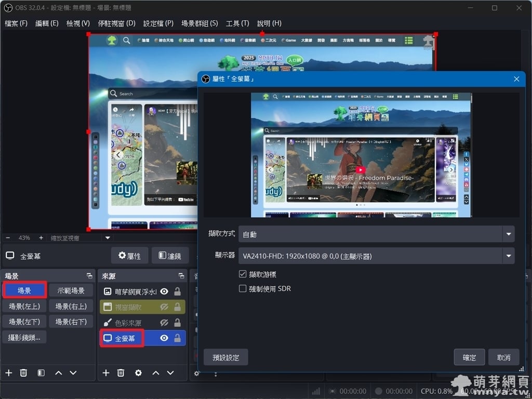
Task: Uncheck the 擷取游標 checkbox
Action: [243, 274]
